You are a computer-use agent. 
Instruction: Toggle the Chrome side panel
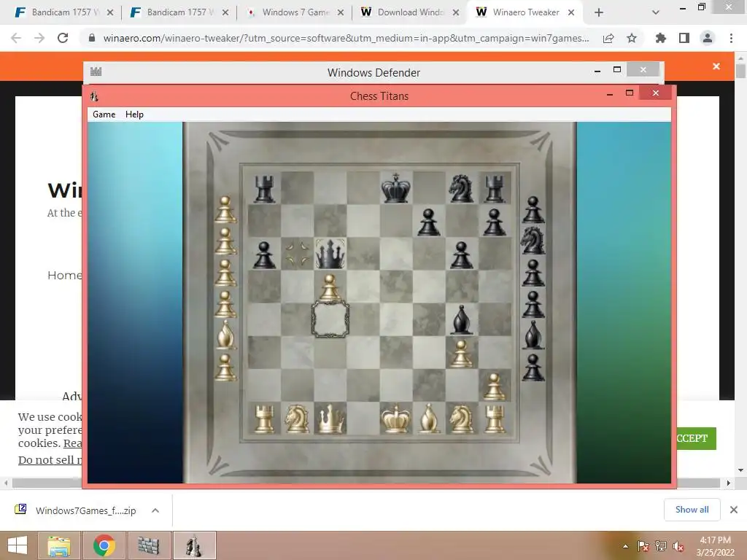pos(684,38)
